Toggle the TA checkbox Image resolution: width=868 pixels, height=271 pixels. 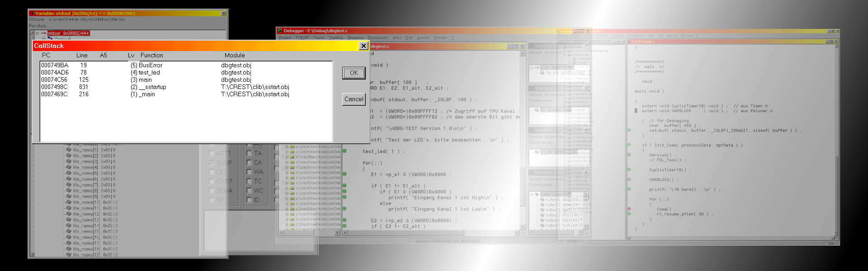click(x=249, y=153)
